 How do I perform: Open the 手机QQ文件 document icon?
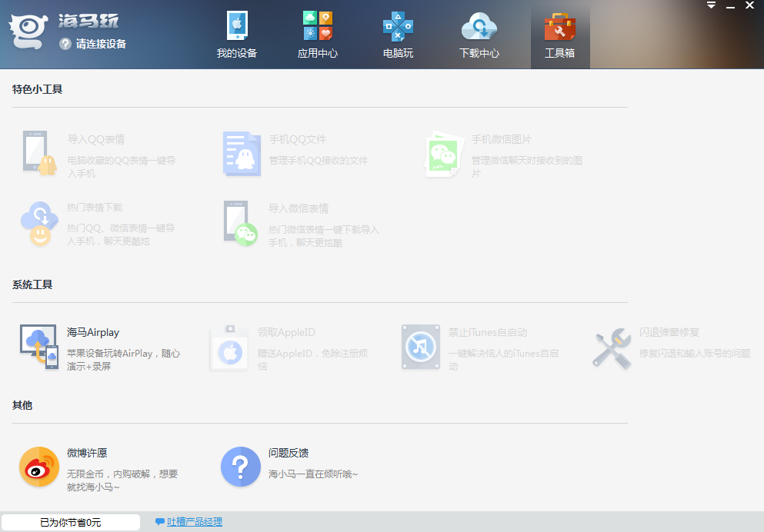point(242,154)
